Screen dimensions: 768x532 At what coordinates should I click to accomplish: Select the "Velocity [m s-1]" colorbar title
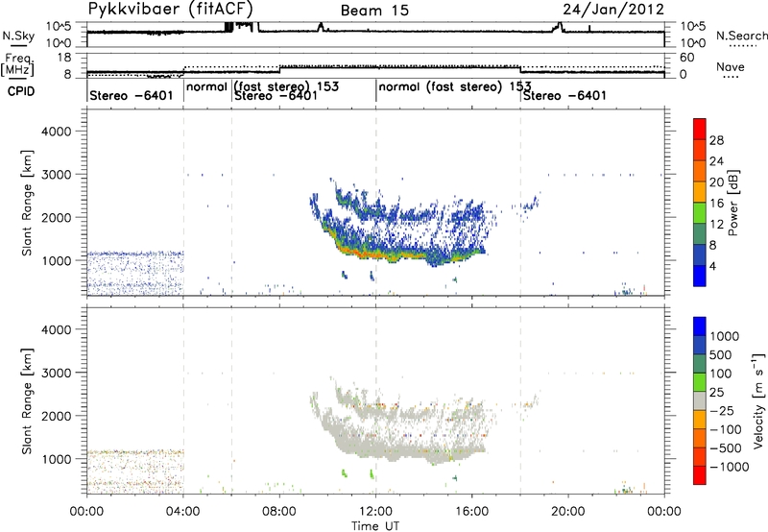coord(758,400)
